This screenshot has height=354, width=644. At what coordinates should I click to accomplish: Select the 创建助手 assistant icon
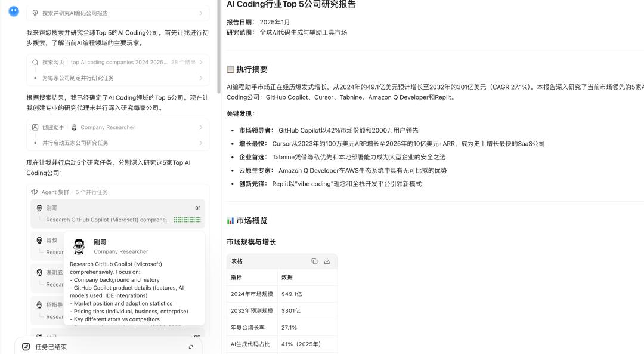point(36,127)
